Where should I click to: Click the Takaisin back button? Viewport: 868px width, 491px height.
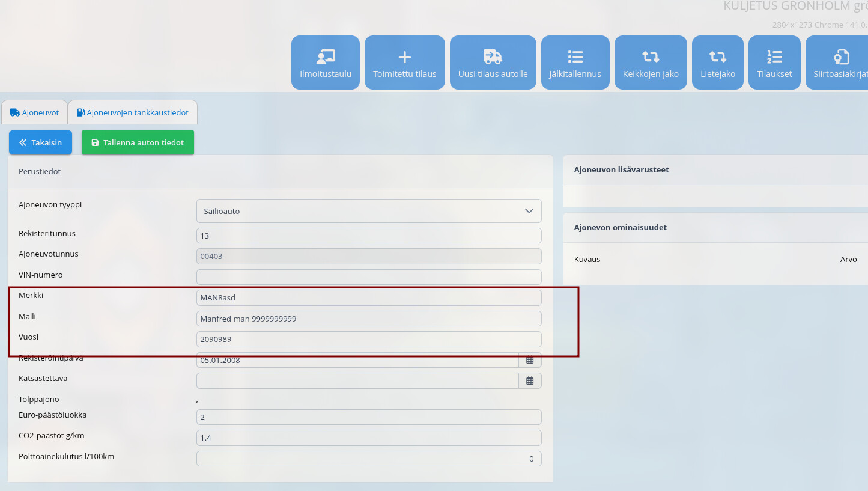click(40, 142)
